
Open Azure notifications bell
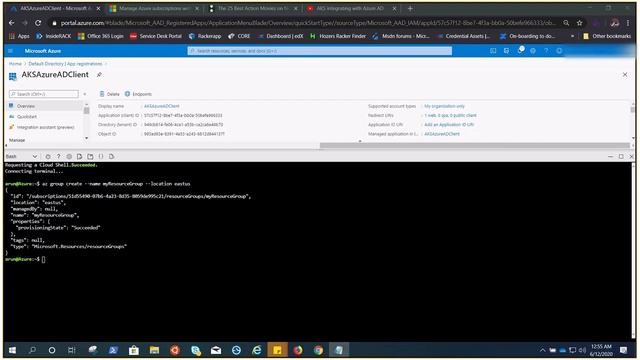coord(520,51)
